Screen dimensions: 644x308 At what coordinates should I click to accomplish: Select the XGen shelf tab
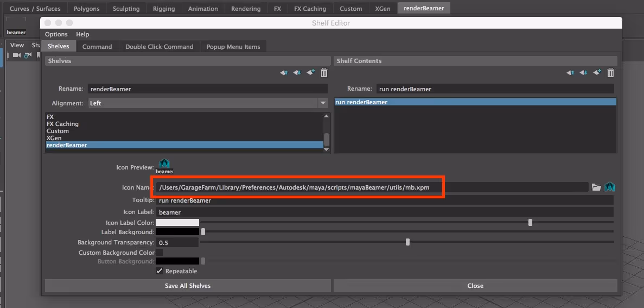pyautogui.click(x=383, y=8)
